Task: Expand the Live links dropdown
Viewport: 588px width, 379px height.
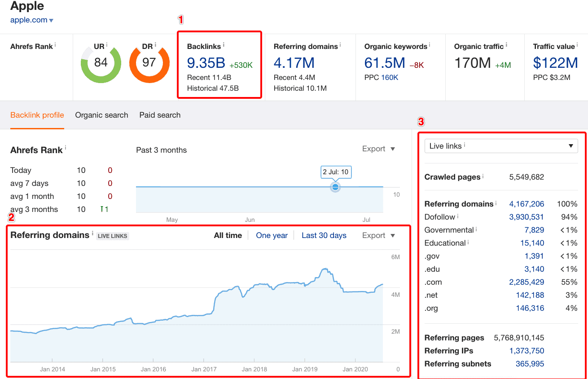Action: (501, 146)
